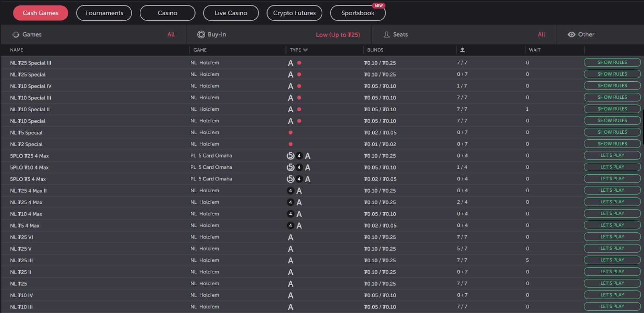Click the ante A icon for NL ₮25 II
The height and width of the screenshot is (313, 644).
[291, 272]
